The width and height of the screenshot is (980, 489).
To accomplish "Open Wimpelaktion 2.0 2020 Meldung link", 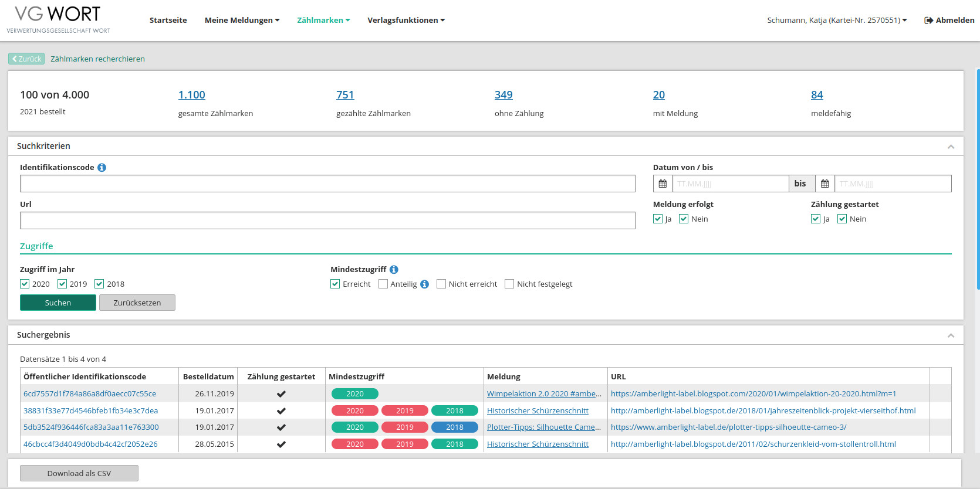I will [x=544, y=394].
